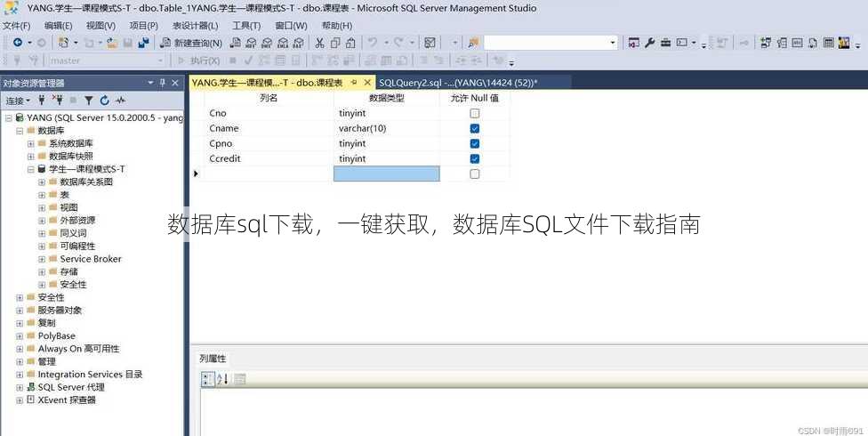
Task: Click the blue navigate backward arrow icon
Action: click(17, 43)
